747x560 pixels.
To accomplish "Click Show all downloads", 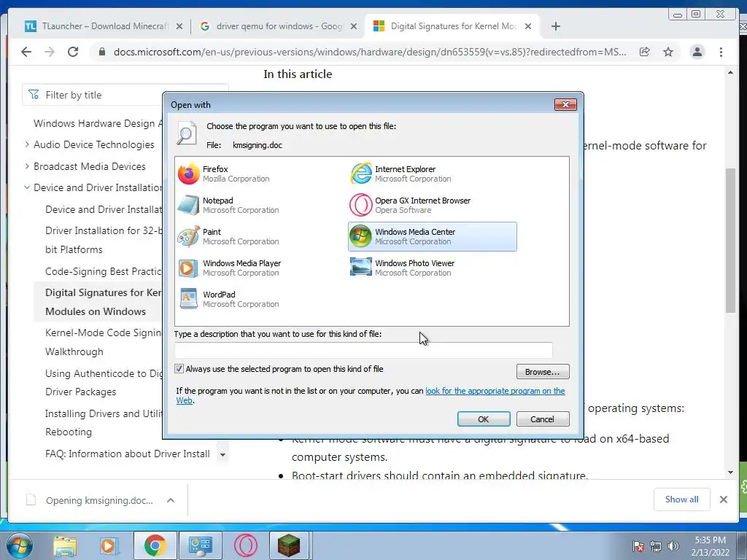I will pyautogui.click(x=682, y=499).
